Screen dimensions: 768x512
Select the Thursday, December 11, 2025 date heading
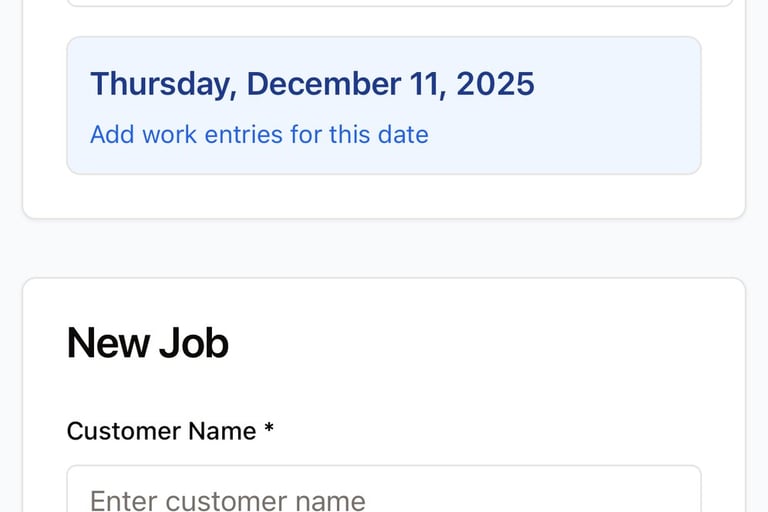click(312, 84)
